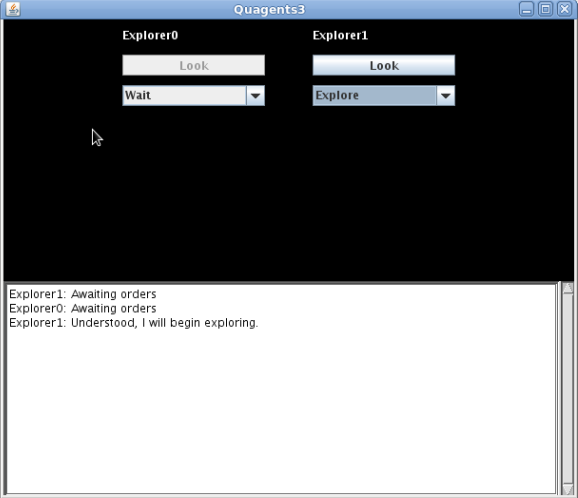Click the scrollbar up arrow in log panel
The width and height of the screenshot is (578, 498).
tap(568, 288)
